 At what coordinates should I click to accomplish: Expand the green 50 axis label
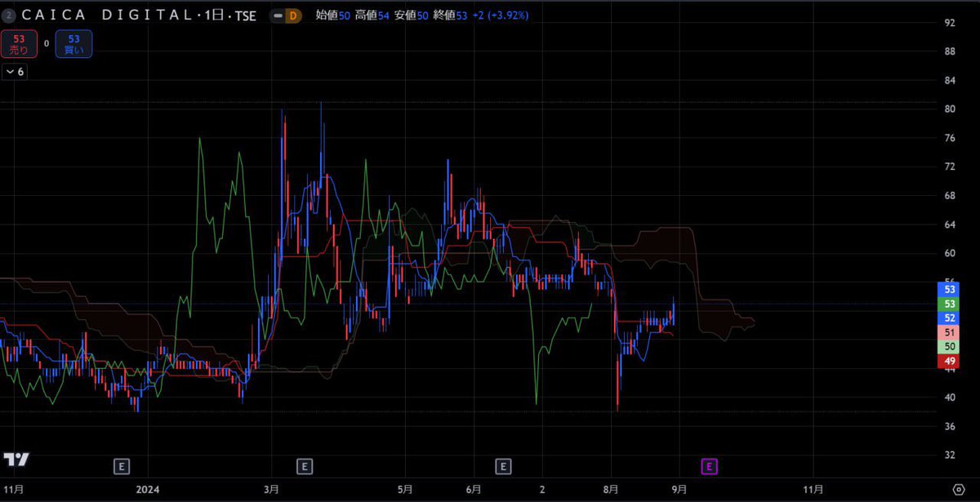tap(948, 345)
